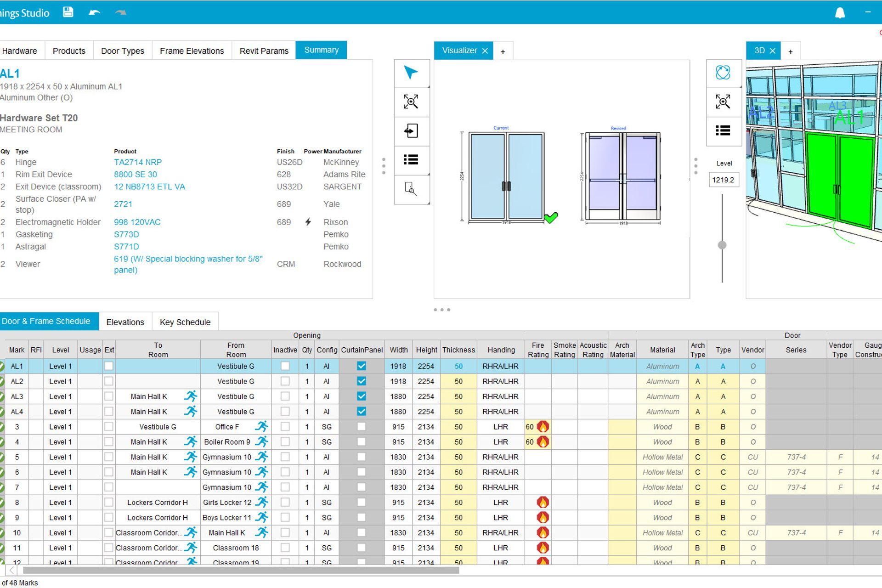Click the import door arrow icon
Image resolution: width=882 pixels, height=588 pixels.
(411, 131)
